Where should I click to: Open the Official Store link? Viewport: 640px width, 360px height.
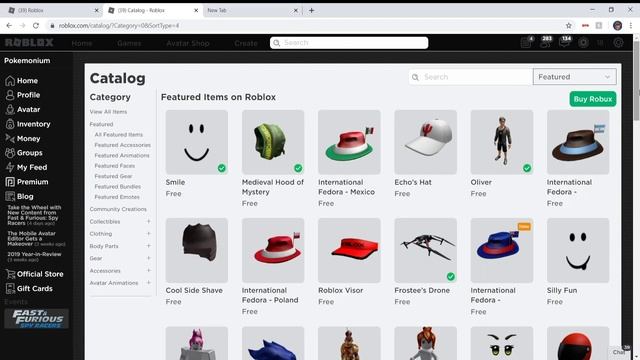[x=34, y=274]
